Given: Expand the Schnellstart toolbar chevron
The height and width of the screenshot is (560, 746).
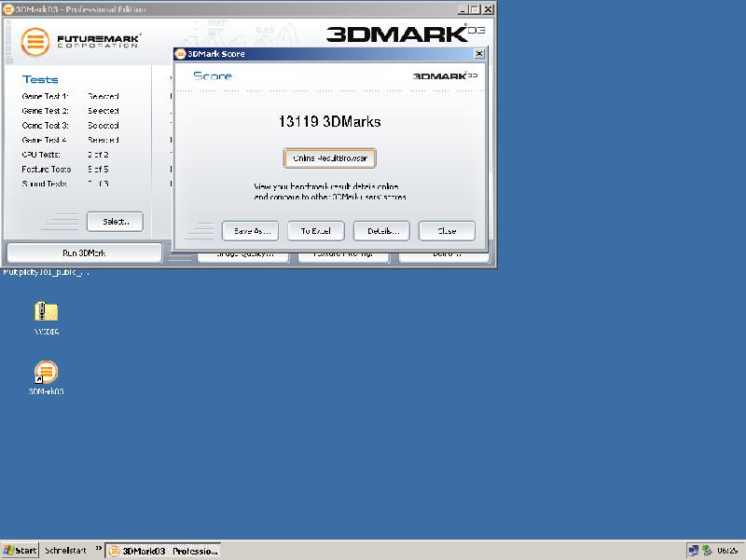Looking at the screenshot, I should tap(99, 548).
